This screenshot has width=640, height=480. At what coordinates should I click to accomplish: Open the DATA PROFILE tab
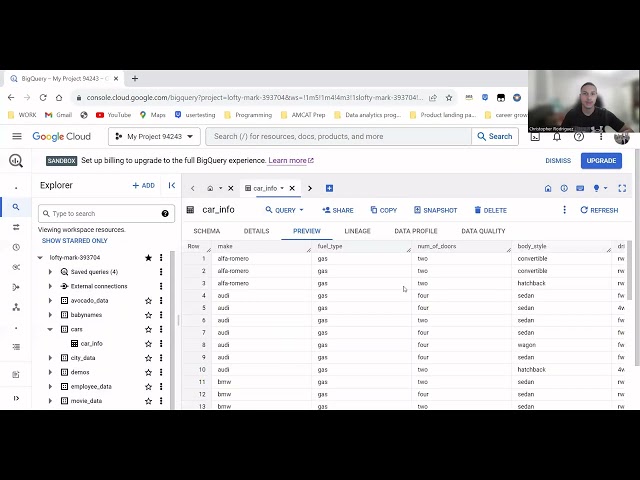click(416, 231)
